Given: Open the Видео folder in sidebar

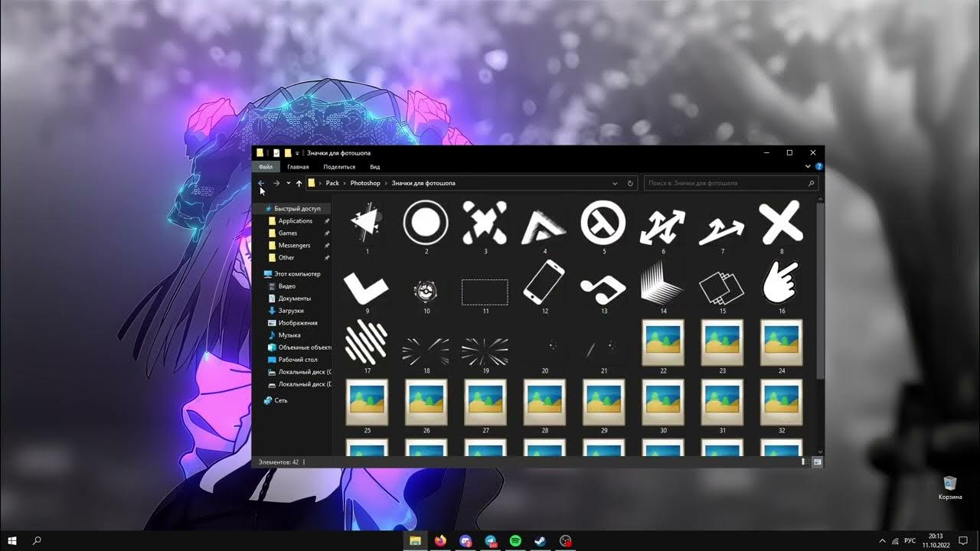Looking at the screenshot, I should point(287,286).
